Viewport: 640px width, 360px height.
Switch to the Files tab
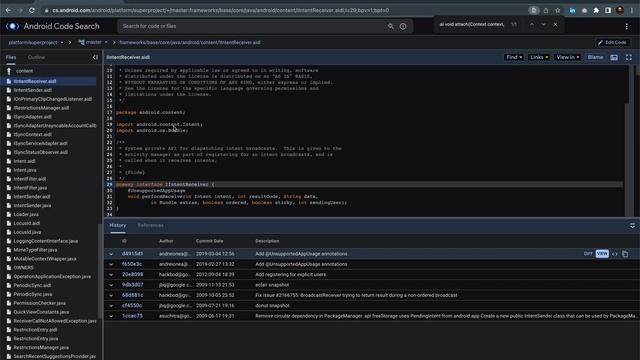coord(11,57)
